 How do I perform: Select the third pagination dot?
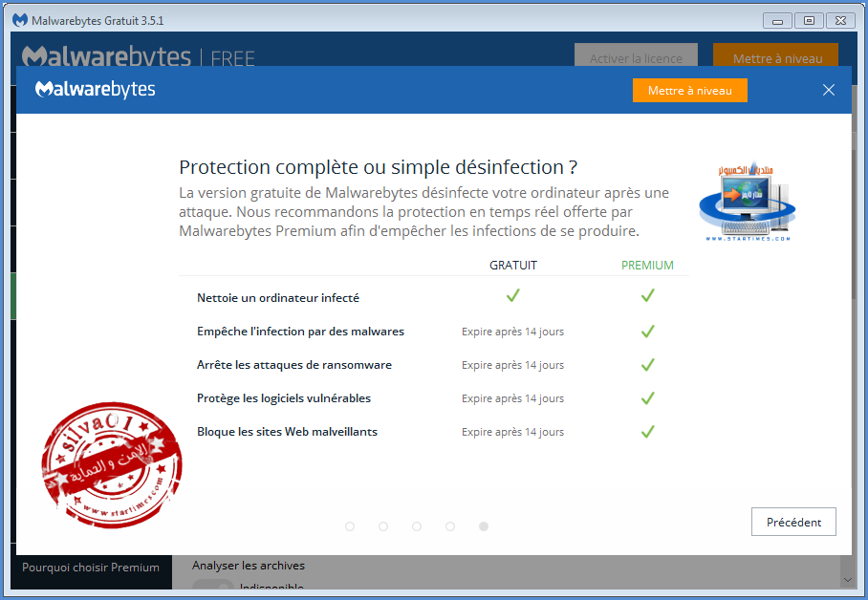tap(417, 526)
